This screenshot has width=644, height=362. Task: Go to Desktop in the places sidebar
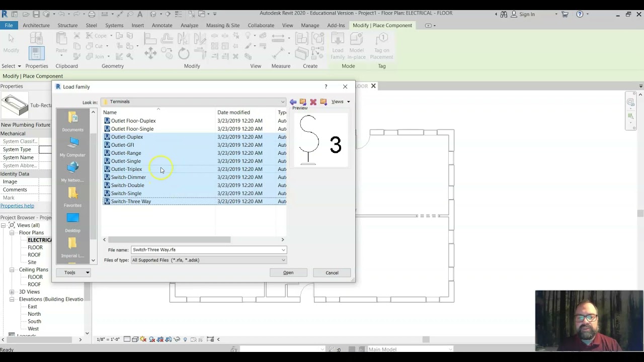[x=73, y=222]
